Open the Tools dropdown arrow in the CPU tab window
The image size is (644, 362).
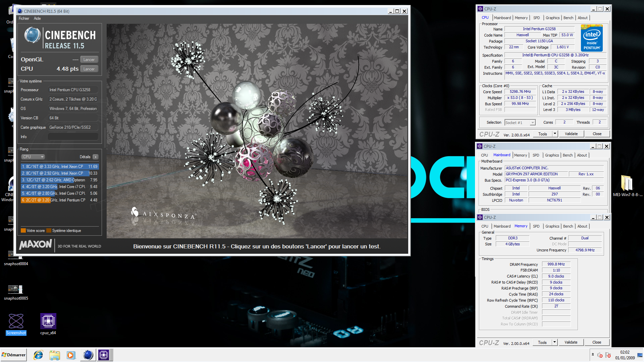(x=555, y=134)
